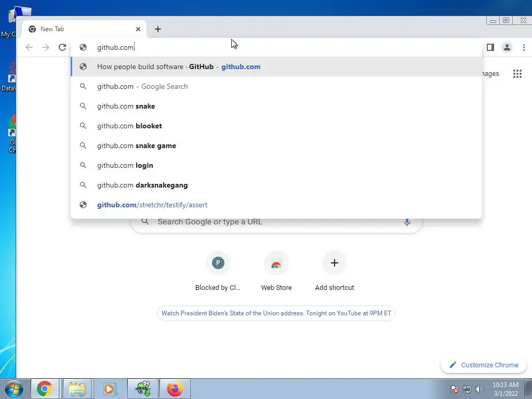Switch to Chrome on the taskbar
This screenshot has width=532, height=399.
pyautogui.click(x=45, y=389)
